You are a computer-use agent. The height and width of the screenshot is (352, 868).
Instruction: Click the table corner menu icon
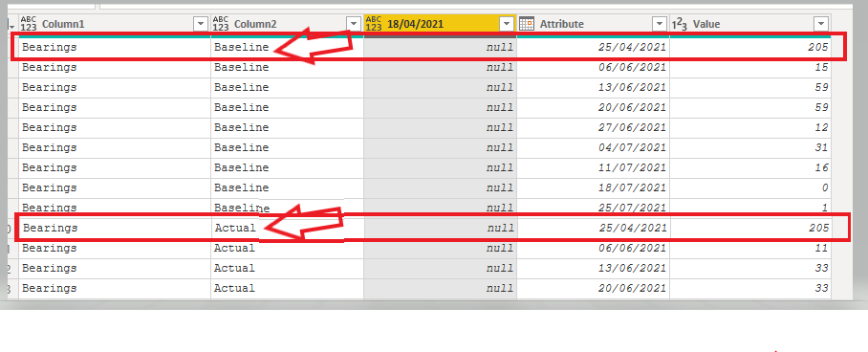click(11, 24)
